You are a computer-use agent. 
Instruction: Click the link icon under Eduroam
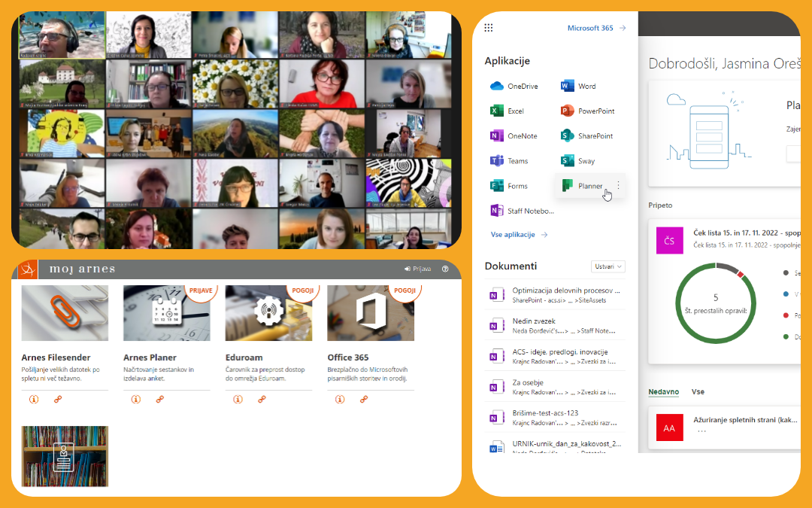pyautogui.click(x=262, y=399)
